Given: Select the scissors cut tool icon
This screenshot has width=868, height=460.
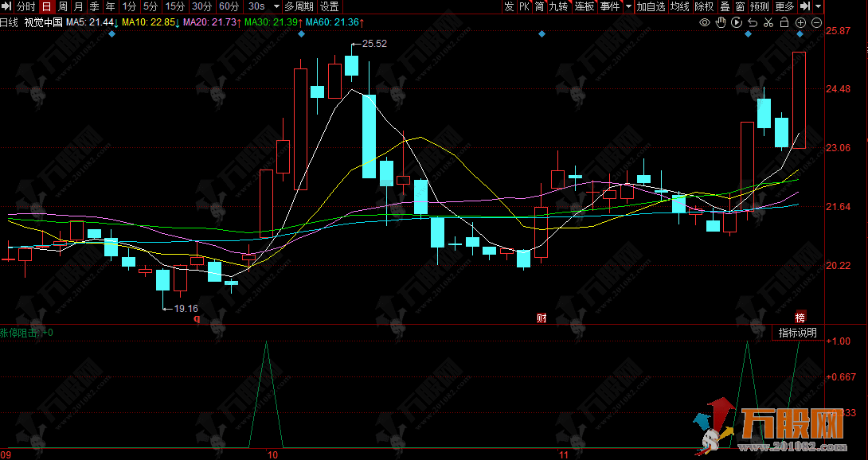Looking at the screenshot, I should pyautogui.click(x=769, y=22).
